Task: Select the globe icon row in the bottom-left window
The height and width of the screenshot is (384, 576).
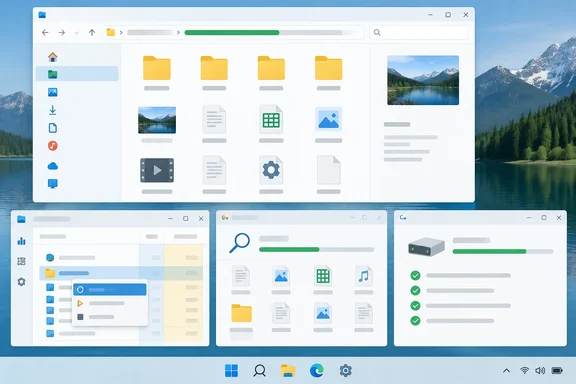Action: point(121,258)
